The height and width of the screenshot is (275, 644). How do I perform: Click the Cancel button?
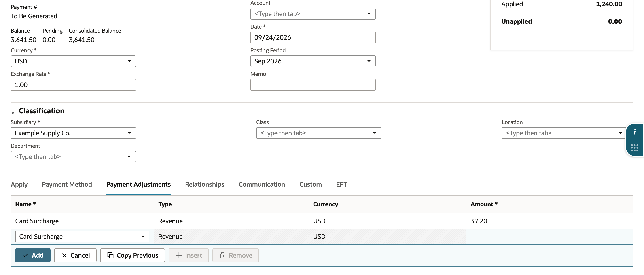coord(75,255)
